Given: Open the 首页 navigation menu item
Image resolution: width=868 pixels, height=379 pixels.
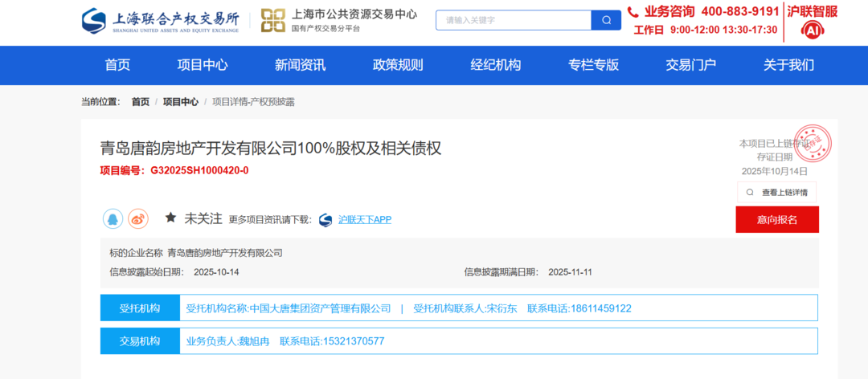Looking at the screenshot, I should click(x=117, y=65).
